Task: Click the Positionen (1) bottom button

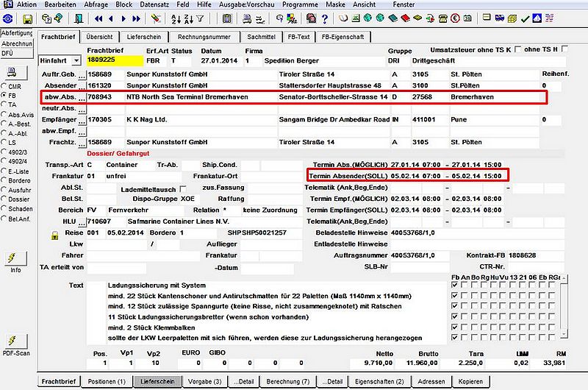Action: pyautogui.click(x=107, y=381)
